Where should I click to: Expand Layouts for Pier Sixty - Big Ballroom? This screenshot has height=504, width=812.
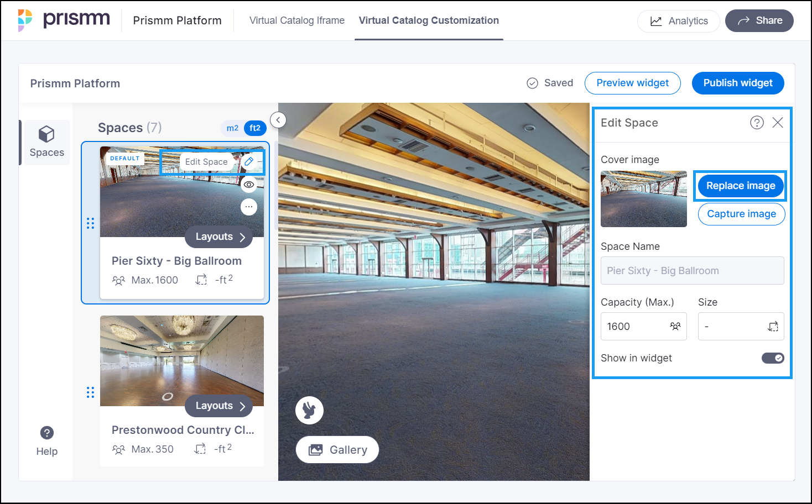tap(219, 237)
